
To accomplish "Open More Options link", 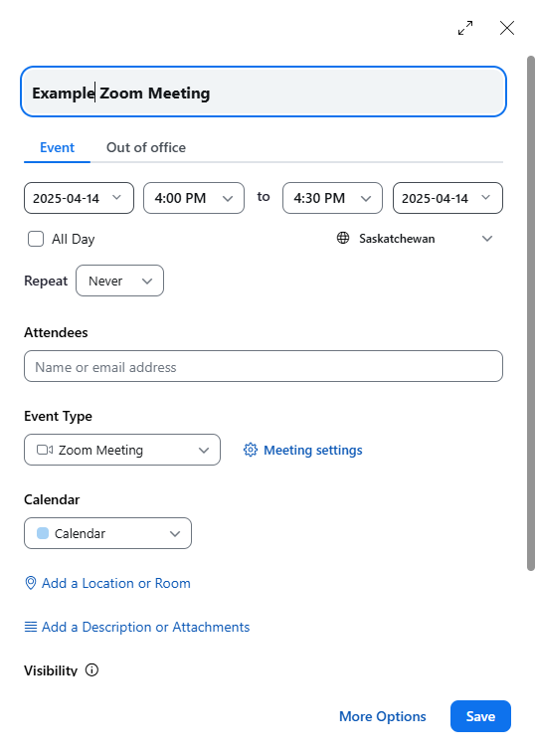I will click(383, 716).
